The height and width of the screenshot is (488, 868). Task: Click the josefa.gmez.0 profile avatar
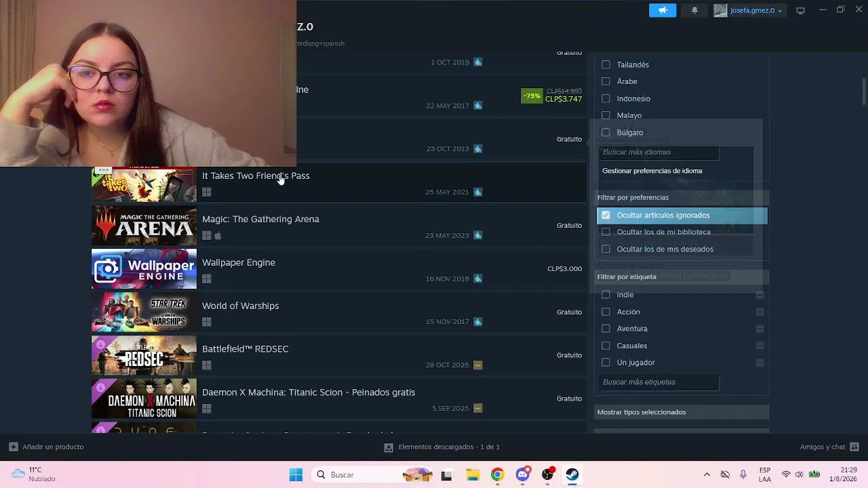coord(720,10)
